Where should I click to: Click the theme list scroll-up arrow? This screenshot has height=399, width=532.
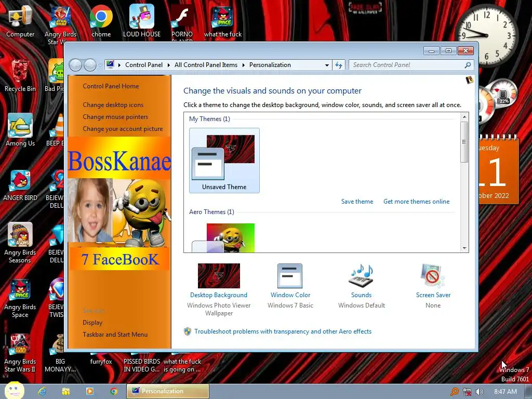(464, 117)
